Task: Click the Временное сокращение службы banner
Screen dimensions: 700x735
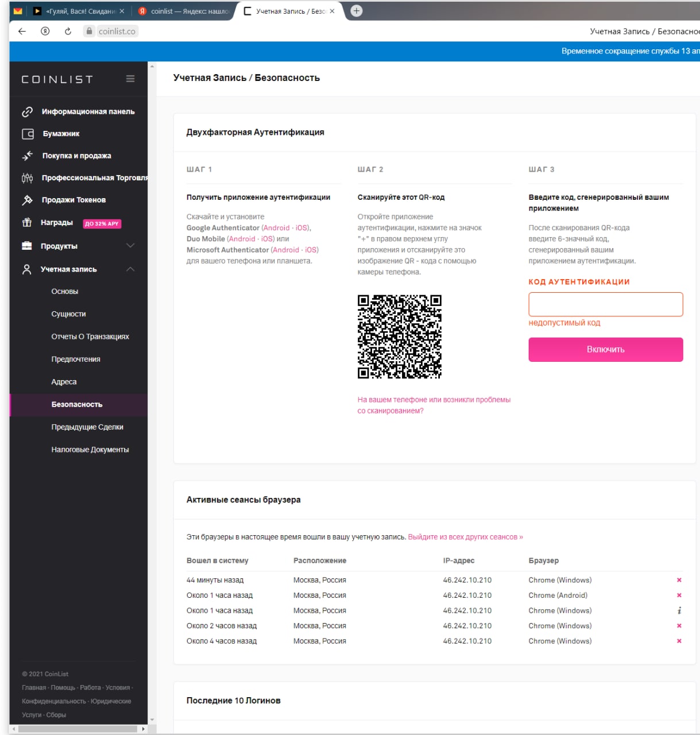Action: pyautogui.click(x=630, y=51)
